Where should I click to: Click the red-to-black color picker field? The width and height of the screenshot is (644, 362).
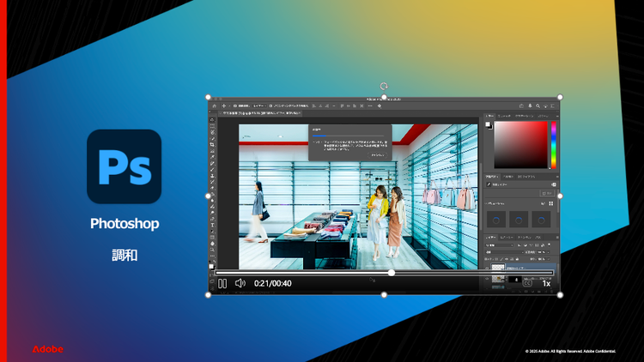[x=520, y=144]
